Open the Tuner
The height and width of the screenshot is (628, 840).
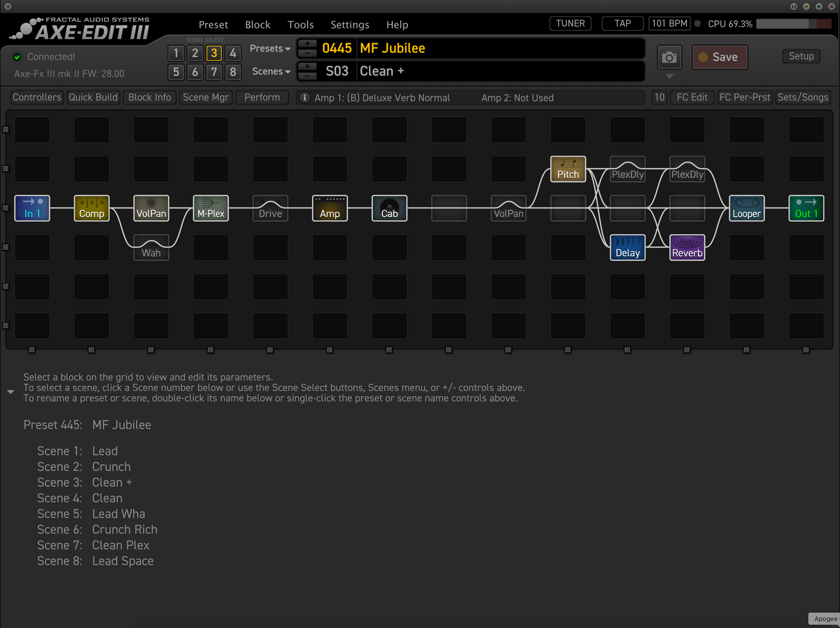click(x=570, y=24)
